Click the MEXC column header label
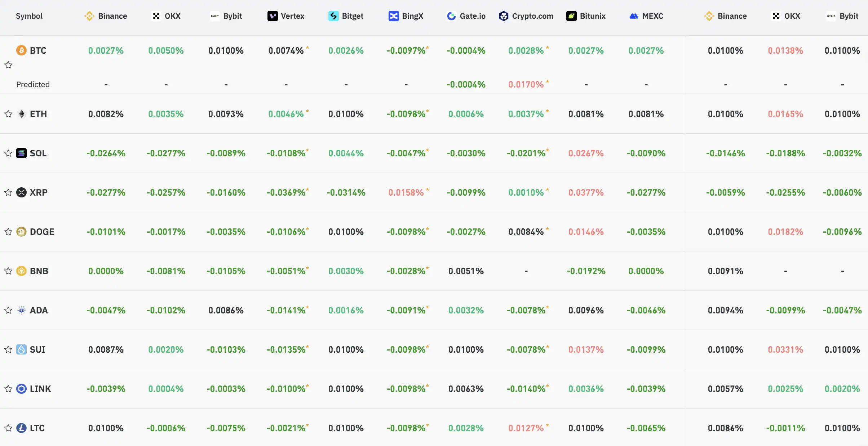This screenshot has height=446, width=868. pos(652,16)
